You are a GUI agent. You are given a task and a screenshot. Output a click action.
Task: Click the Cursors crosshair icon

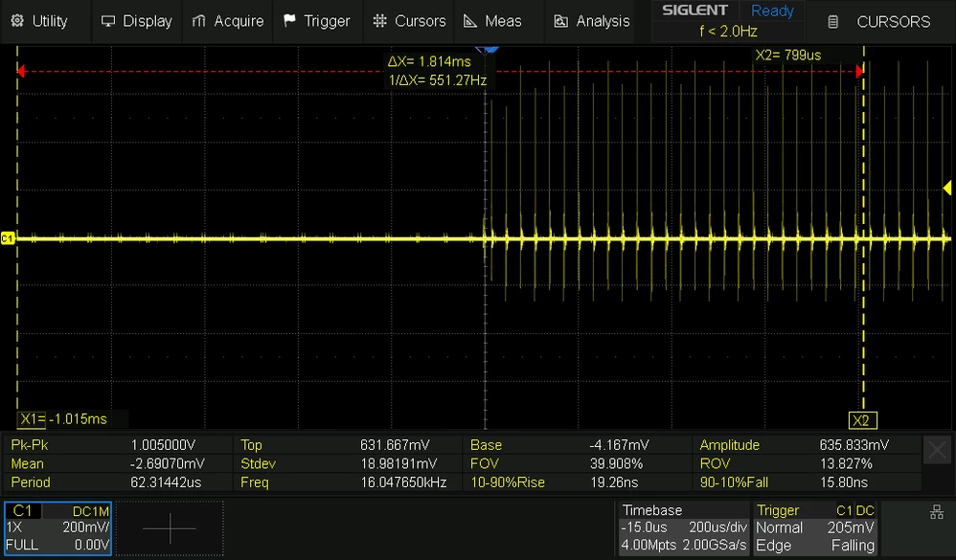(x=380, y=21)
